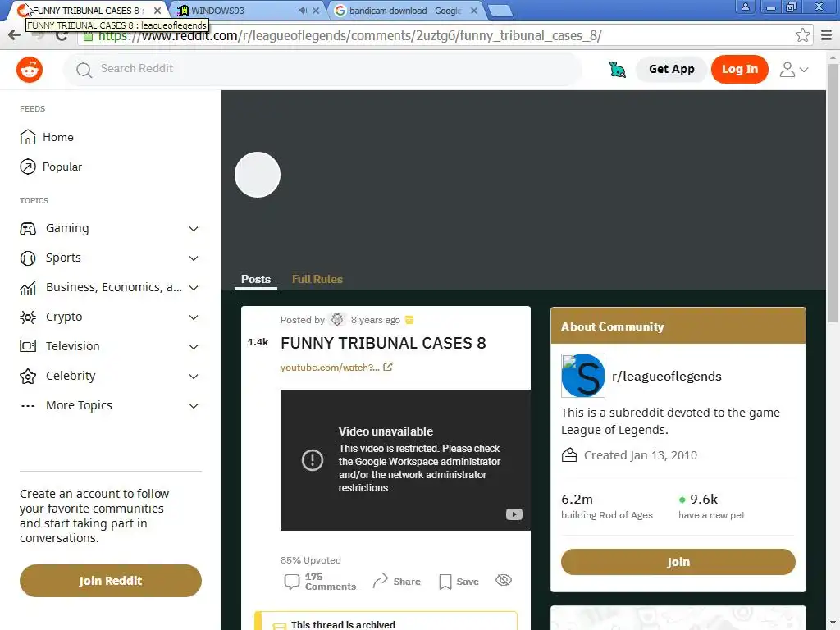Image resolution: width=840 pixels, height=630 pixels.
Task: Switch to bandicam download Google tab
Action: point(404,10)
